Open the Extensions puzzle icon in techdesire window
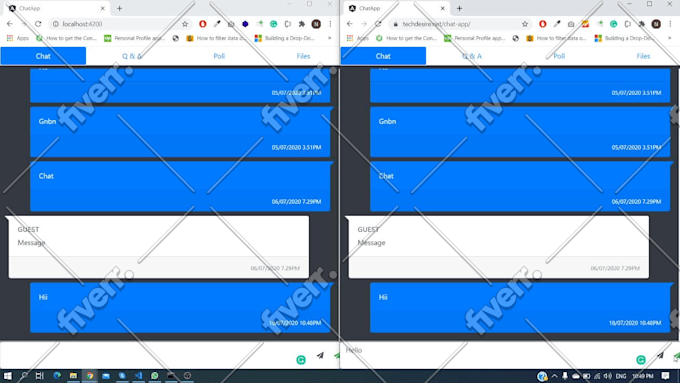 point(642,24)
